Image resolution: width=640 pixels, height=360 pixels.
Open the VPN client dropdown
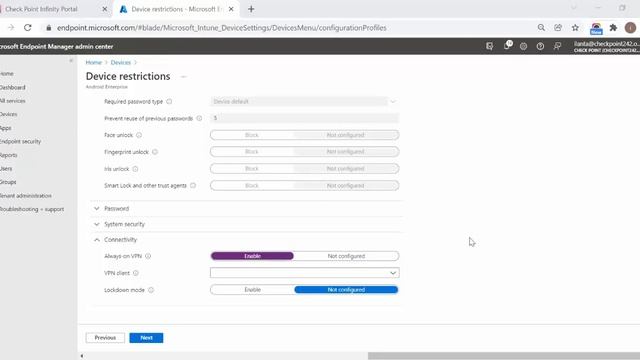click(304, 273)
